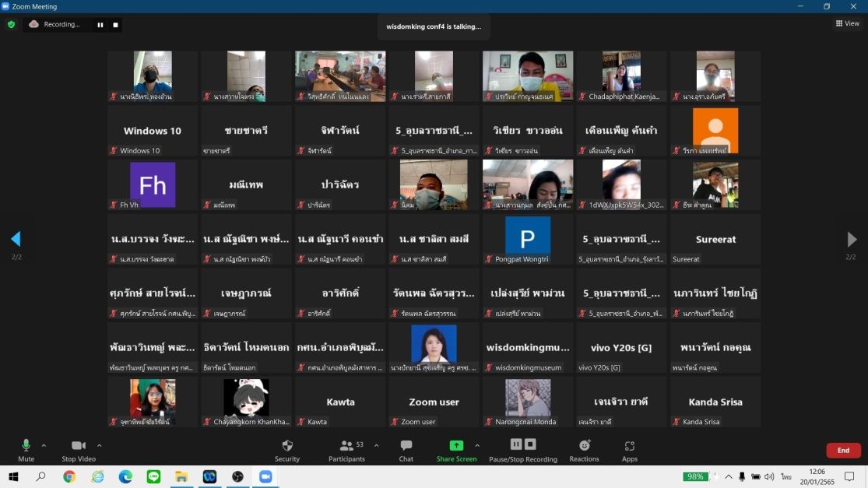
Task: Mute the microphone
Action: click(x=26, y=451)
